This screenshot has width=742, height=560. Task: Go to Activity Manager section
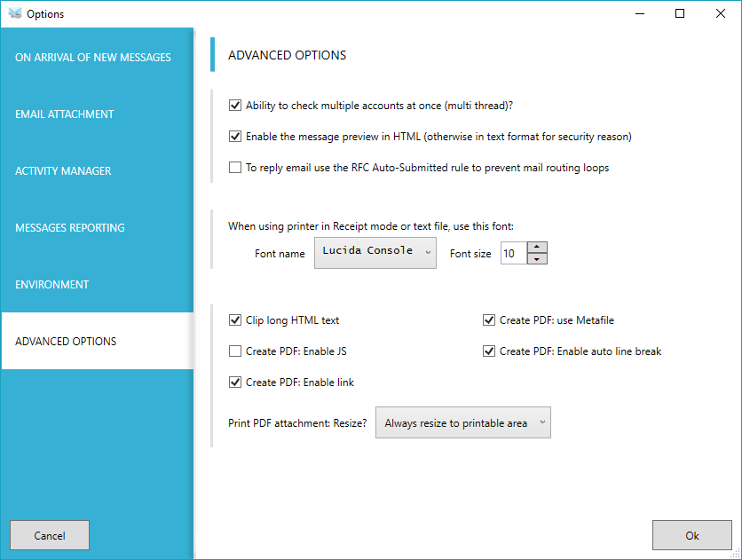[x=97, y=170]
